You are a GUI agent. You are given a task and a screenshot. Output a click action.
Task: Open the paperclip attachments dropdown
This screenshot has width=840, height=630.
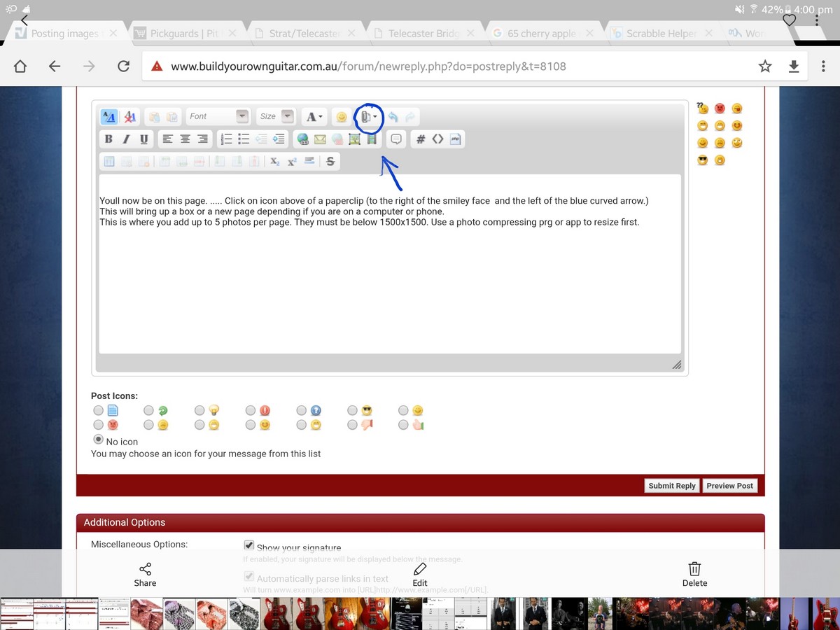[x=368, y=117]
